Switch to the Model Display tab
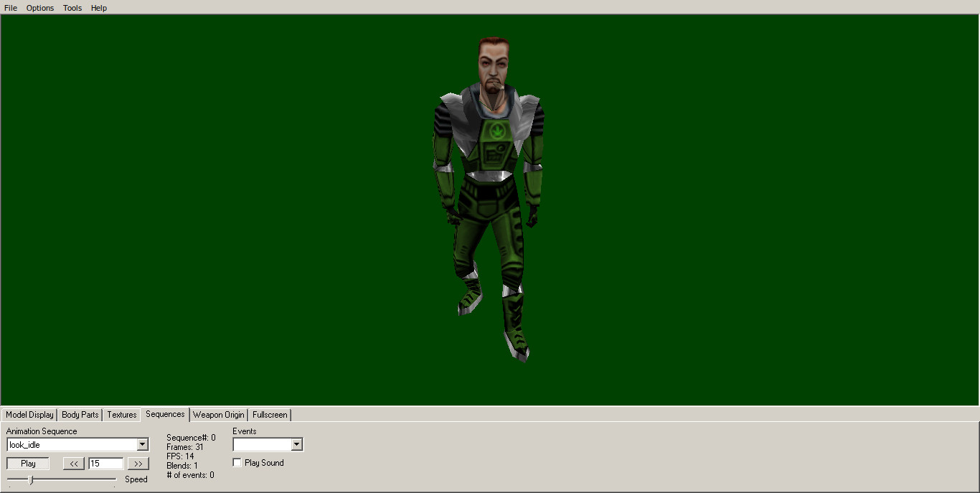 pyautogui.click(x=29, y=415)
